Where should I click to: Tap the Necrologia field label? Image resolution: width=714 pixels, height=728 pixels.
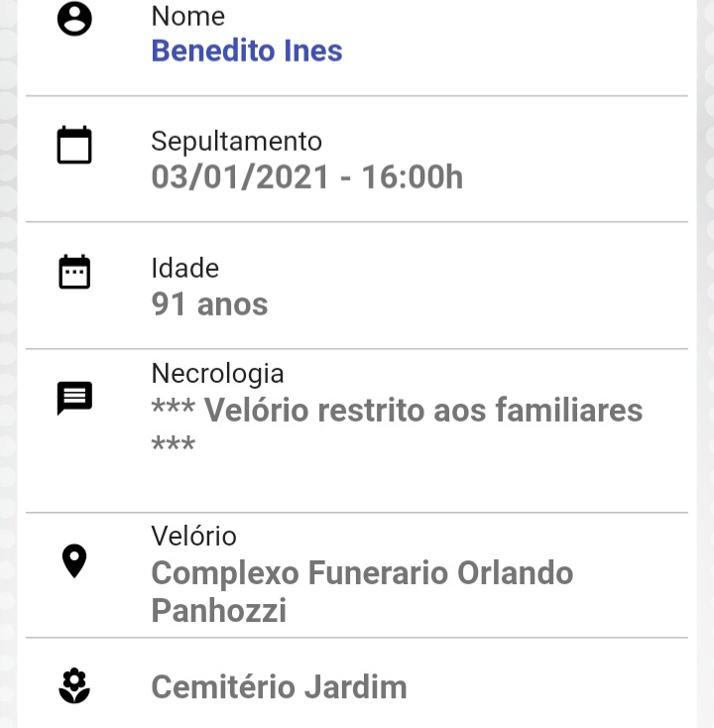(x=217, y=374)
